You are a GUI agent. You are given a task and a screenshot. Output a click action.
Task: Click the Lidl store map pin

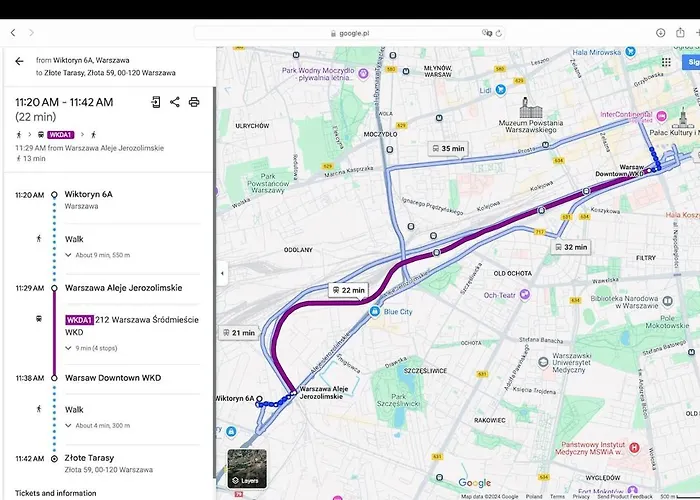[486, 89]
